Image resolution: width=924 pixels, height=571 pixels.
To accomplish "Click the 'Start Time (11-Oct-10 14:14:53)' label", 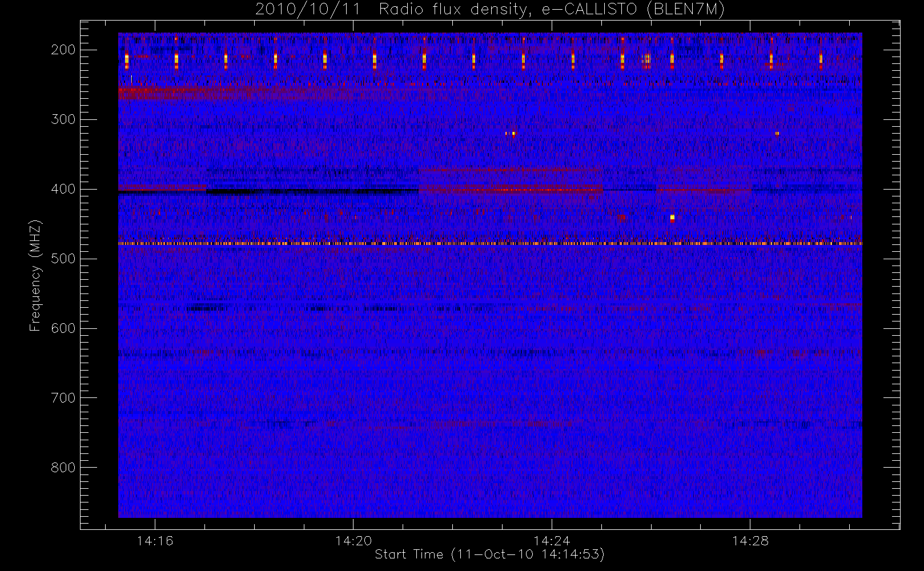I will tap(489, 554).
